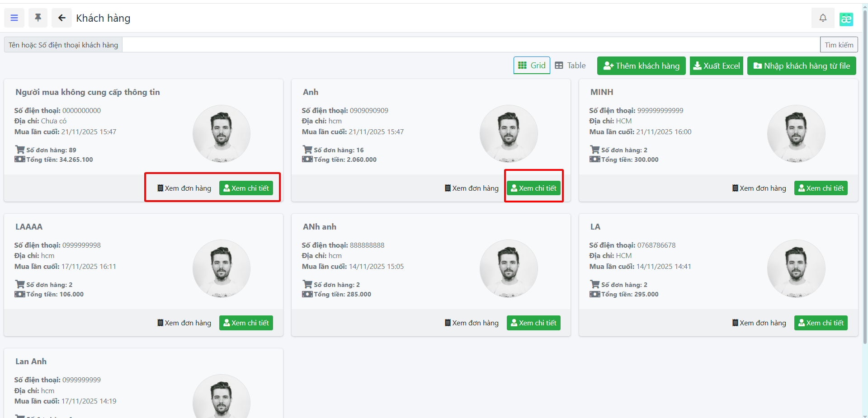Viewport: 868px width, 418px height.
Task: Click the vertical page scrollbar
Action: 865,181
